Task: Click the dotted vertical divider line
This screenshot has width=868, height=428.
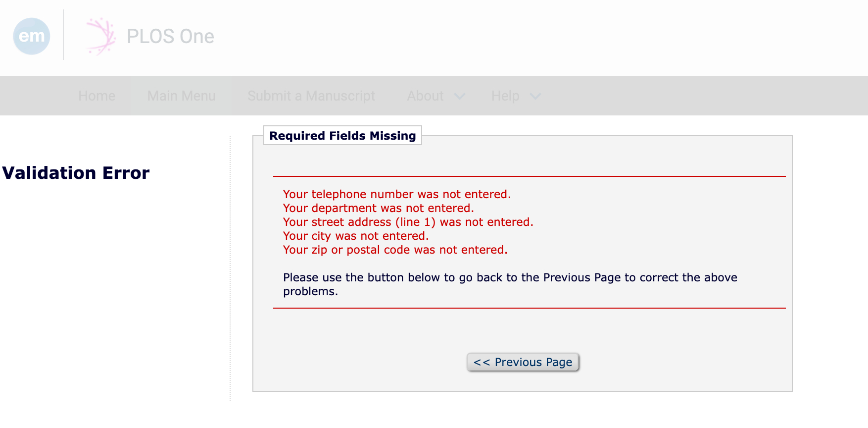Action: click(x=230, y=267)
